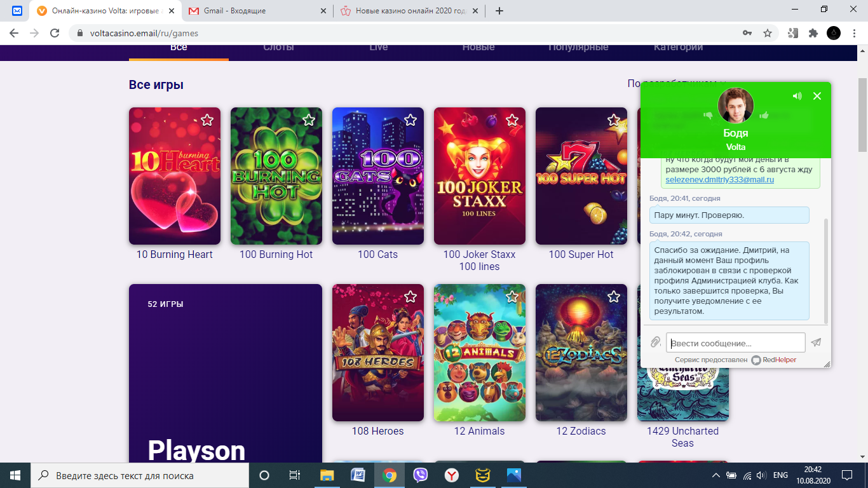
Task: Open the Live games tab
Action: click(x=378, y=48)
